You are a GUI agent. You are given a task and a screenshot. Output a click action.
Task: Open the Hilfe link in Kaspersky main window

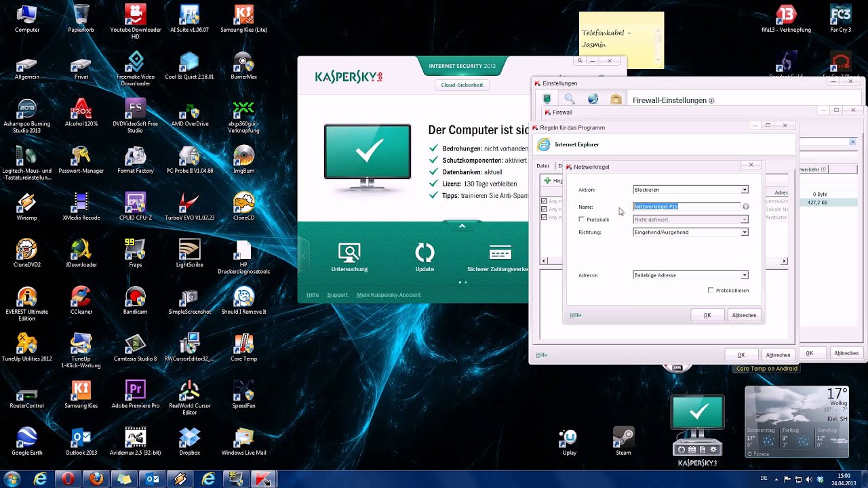pyautogui.click(x=313, y=295)
